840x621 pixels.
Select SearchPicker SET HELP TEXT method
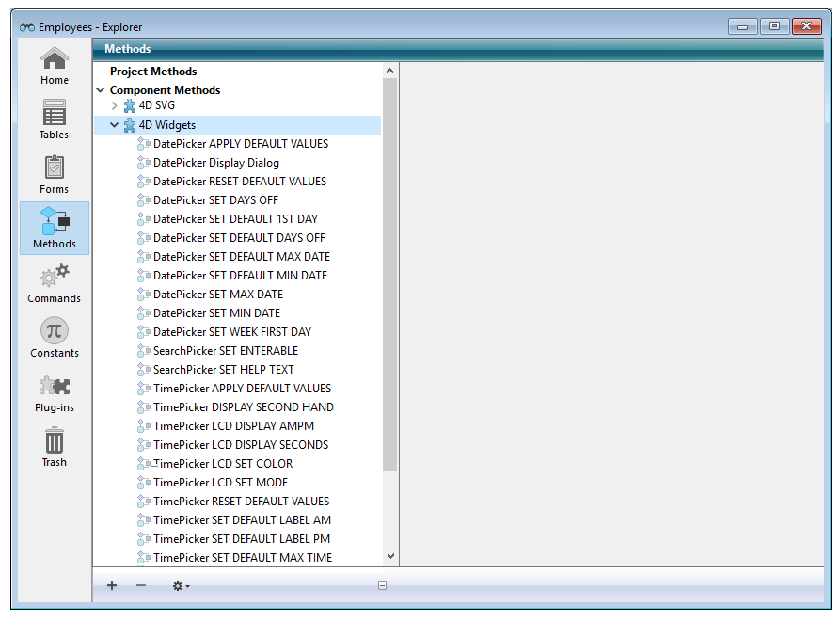(x=223, y=370)
